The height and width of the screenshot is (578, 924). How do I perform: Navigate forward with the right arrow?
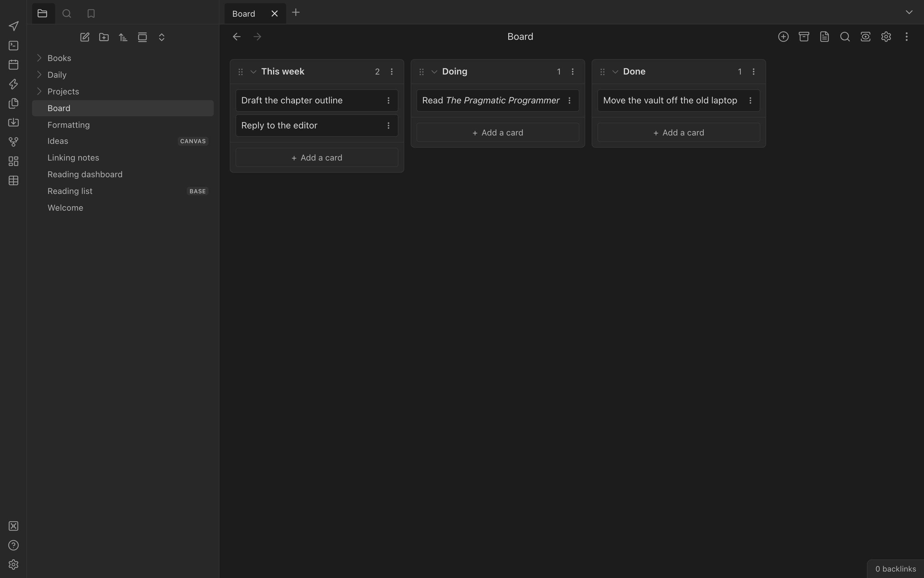tap(257, 37)
